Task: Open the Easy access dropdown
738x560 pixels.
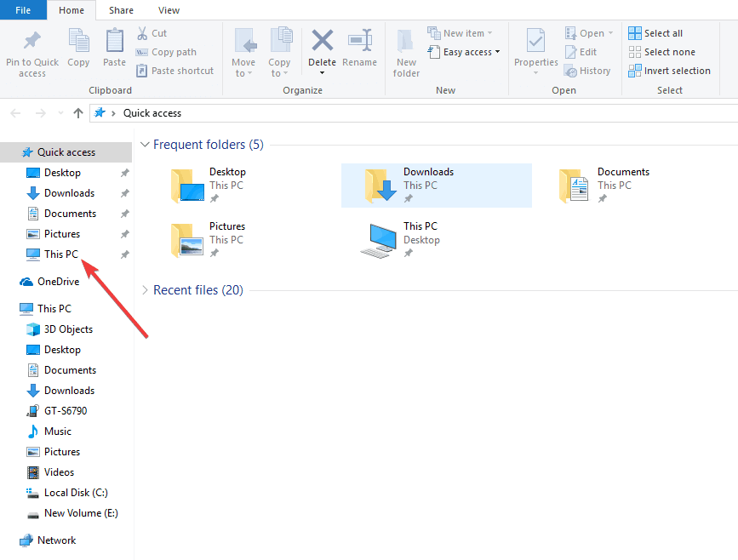Action: (x=464, y=52)
